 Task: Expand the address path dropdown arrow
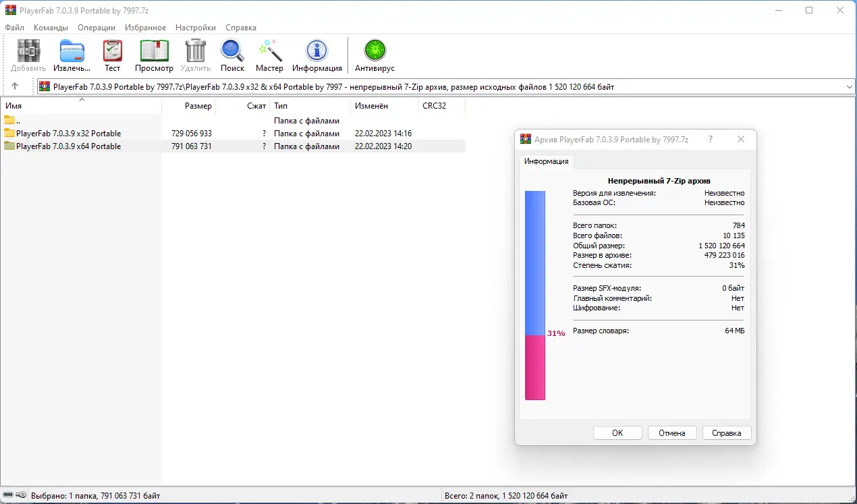[x=849, y=86]
